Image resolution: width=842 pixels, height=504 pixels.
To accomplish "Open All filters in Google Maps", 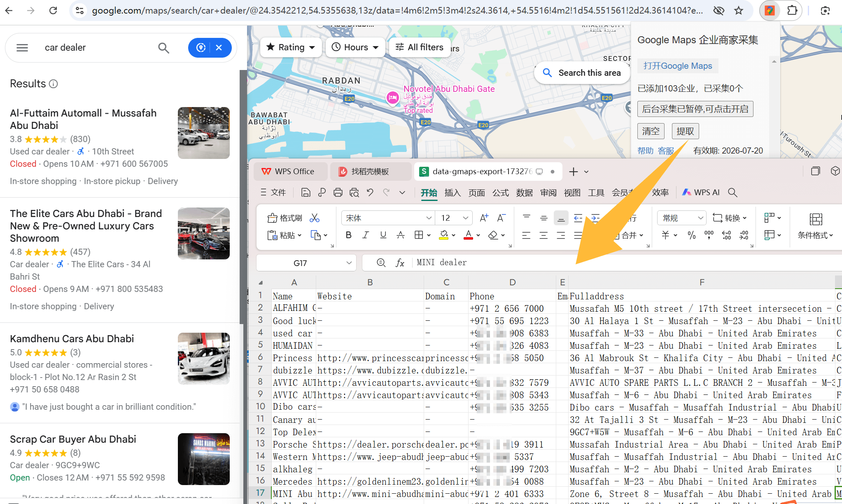I will tap(420, 47).
